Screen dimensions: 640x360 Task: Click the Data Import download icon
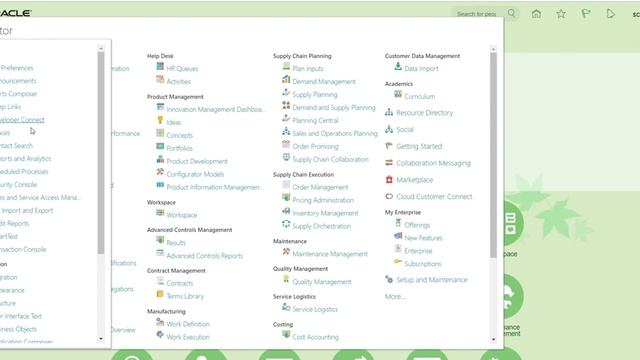(x=398, y=66)
